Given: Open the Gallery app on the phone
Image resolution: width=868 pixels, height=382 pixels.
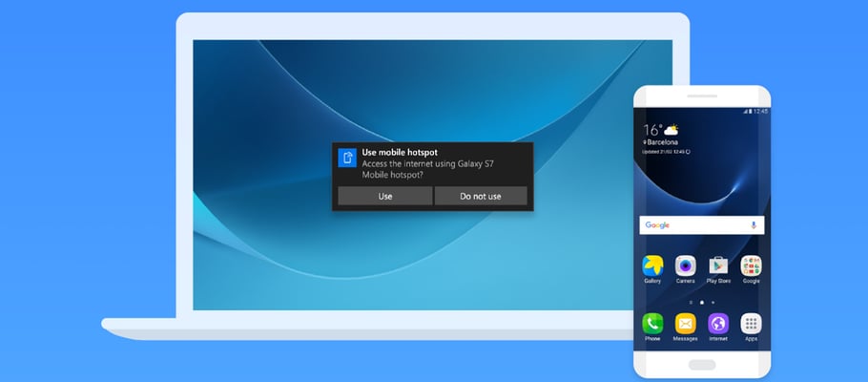Looking at the screenshot, I should (652, 265).
